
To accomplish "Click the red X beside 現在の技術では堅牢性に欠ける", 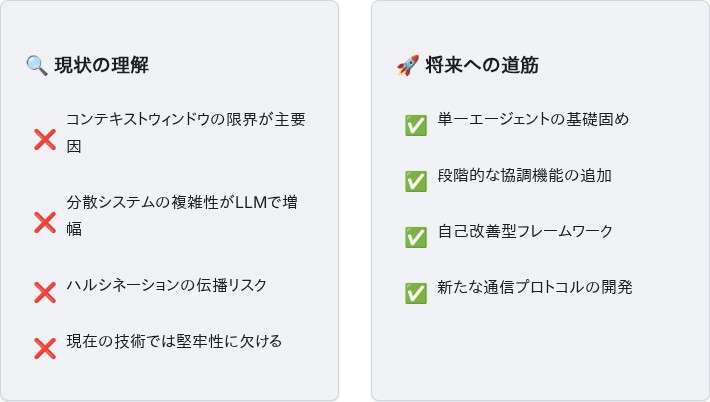I will [x=45, y=348].
